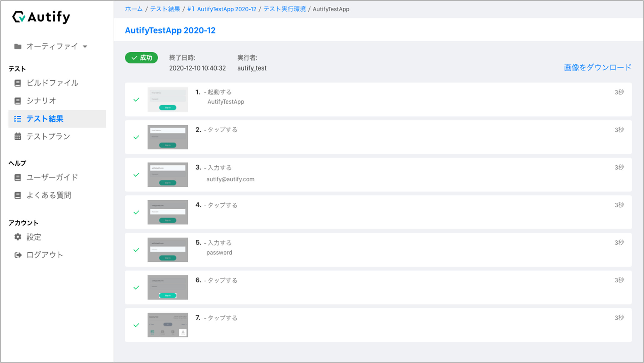
Task: Click the green checkmark on step 1
Action: (136, 99)
